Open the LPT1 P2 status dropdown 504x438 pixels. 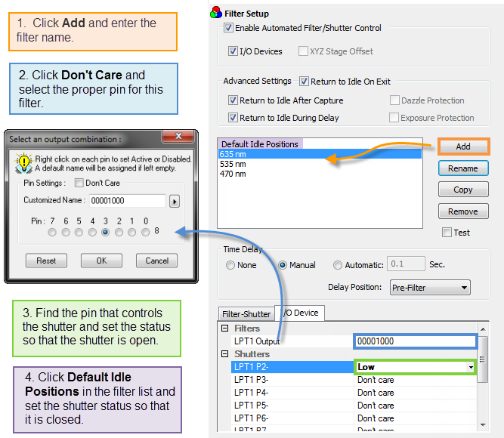coord(472,367)
